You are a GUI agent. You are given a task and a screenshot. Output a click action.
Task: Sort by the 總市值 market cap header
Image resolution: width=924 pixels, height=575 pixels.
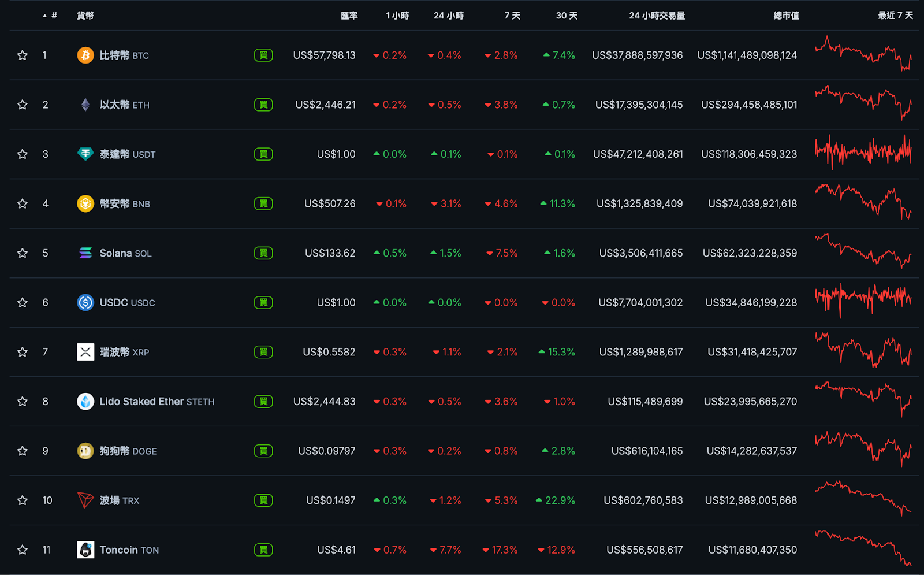pos(787,16)
